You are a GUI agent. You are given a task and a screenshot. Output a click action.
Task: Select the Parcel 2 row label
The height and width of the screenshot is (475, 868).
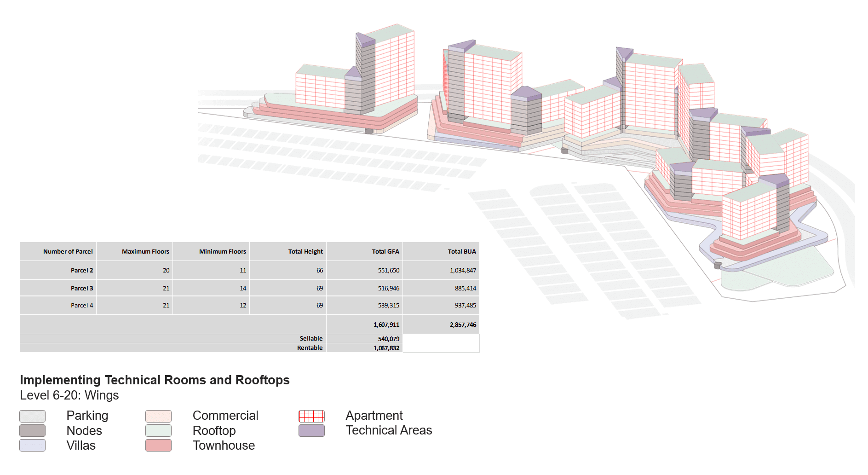(82, 271)
